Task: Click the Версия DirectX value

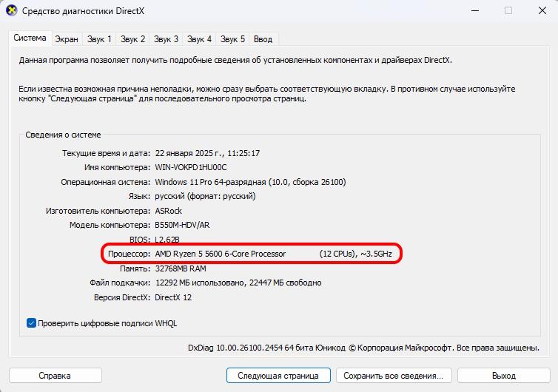Action: click(173, 297)
